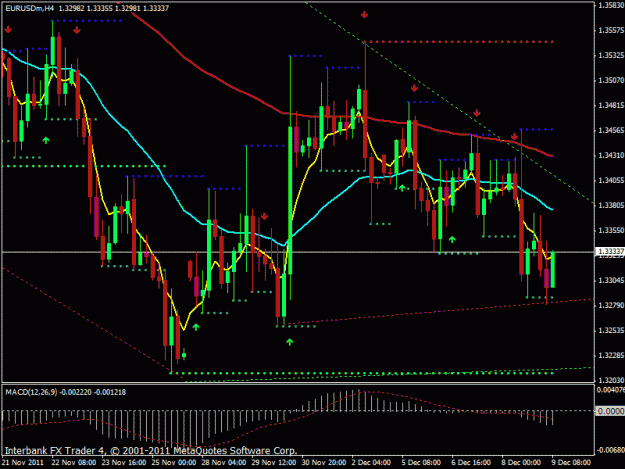Click the 1.34055 price axis label
This screenshot has width=625, height=469.
[x=611, y=181]
